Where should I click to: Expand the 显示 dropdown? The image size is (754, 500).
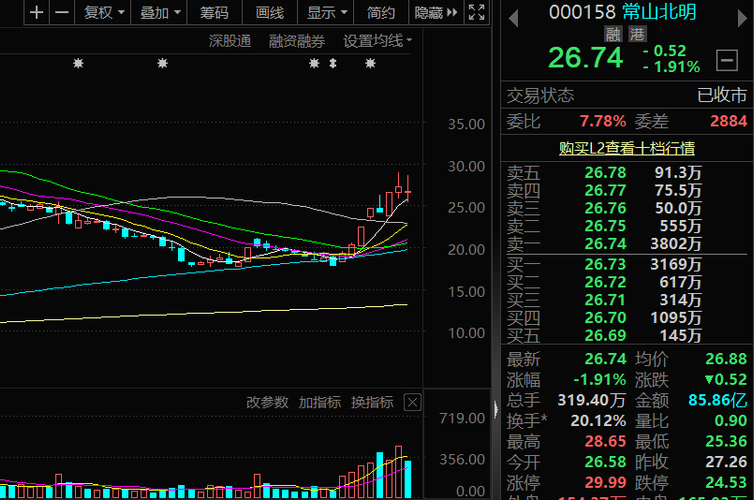tap(326, 12)
